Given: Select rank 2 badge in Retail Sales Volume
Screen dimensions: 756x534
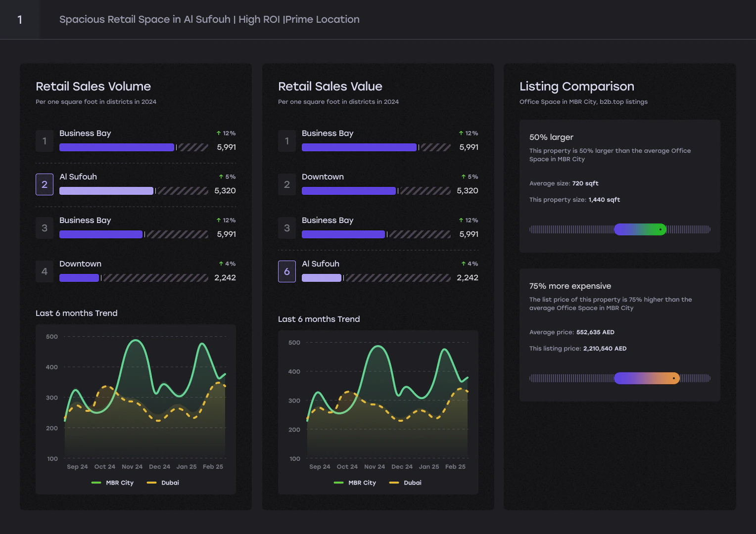Looking at the screenshot, I should 45,184.
